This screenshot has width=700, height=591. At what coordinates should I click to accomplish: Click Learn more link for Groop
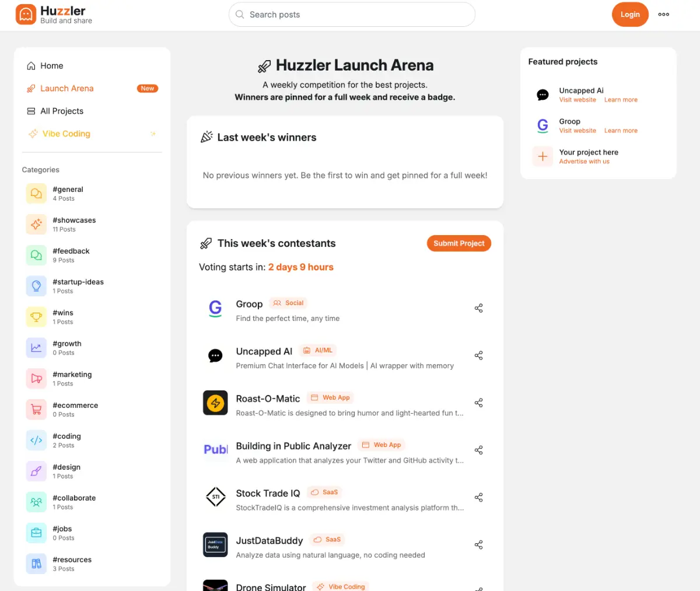(621, 131)
